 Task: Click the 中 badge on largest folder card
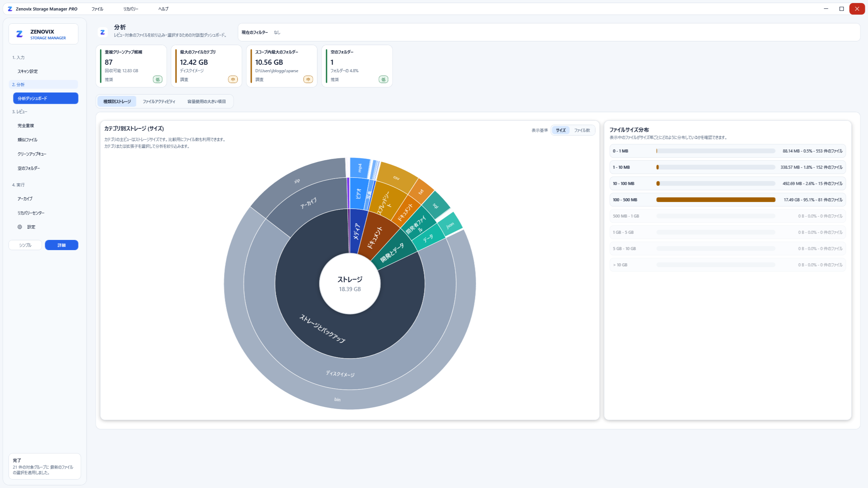coord(308,79)
